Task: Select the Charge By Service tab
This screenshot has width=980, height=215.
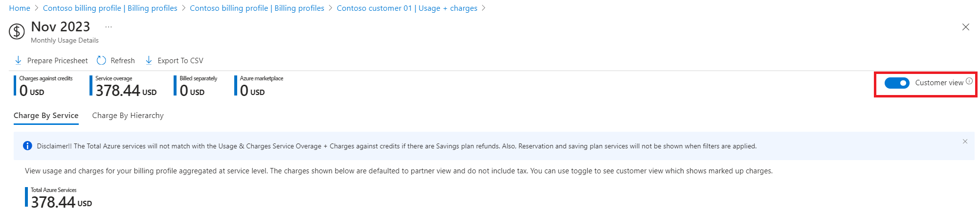Action: (x=46, y=116)
